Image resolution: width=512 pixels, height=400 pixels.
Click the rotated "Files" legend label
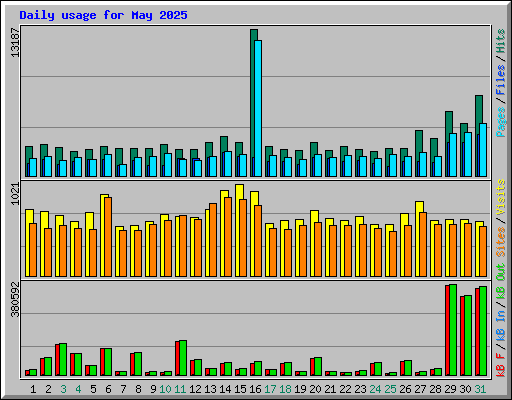[x=501, y=80]
